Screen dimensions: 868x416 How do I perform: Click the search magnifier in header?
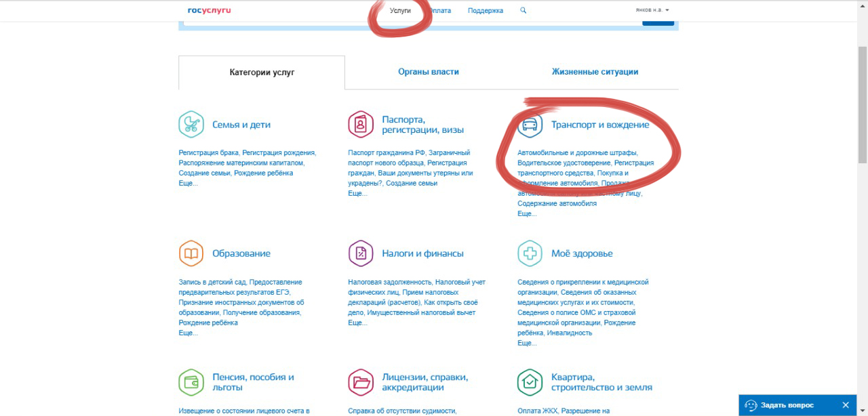point(523,11)
